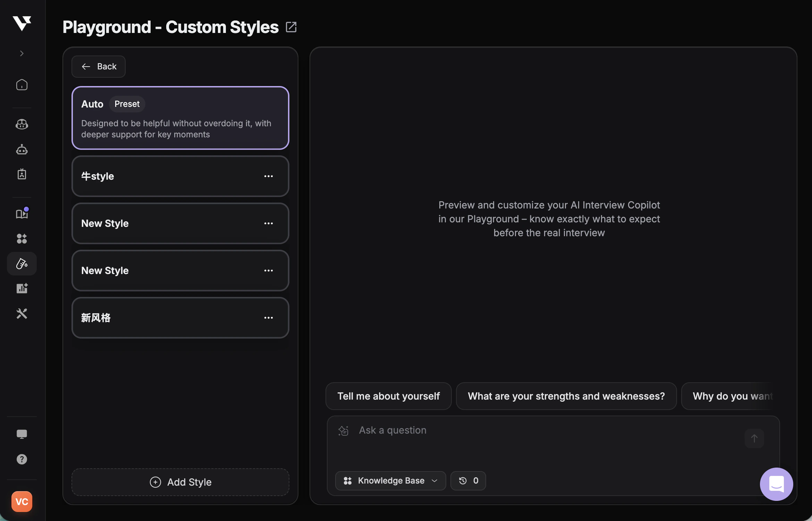
Task: Open the Knowledge Base book icon with notification dot
Action: click(22, 214)
